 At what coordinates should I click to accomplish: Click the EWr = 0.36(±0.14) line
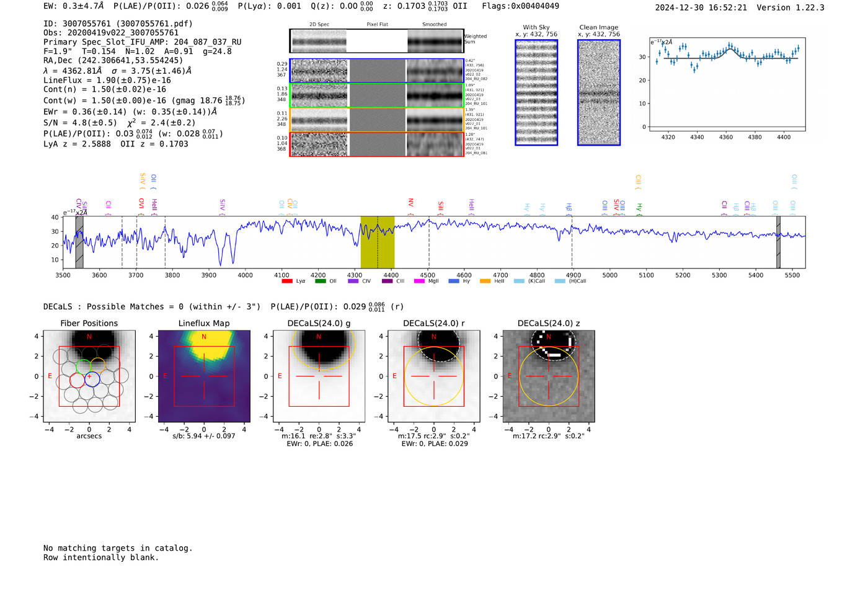click(130, 112)
